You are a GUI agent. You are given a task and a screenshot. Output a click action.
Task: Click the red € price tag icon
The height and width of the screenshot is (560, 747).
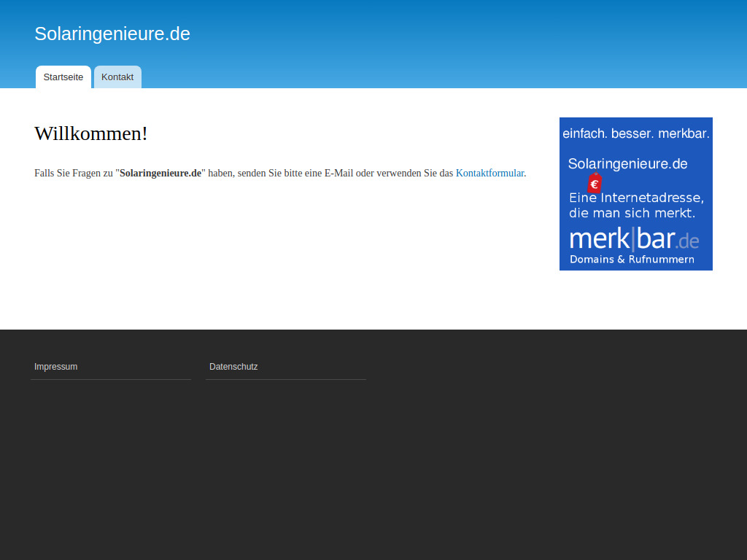pos(595,185)
